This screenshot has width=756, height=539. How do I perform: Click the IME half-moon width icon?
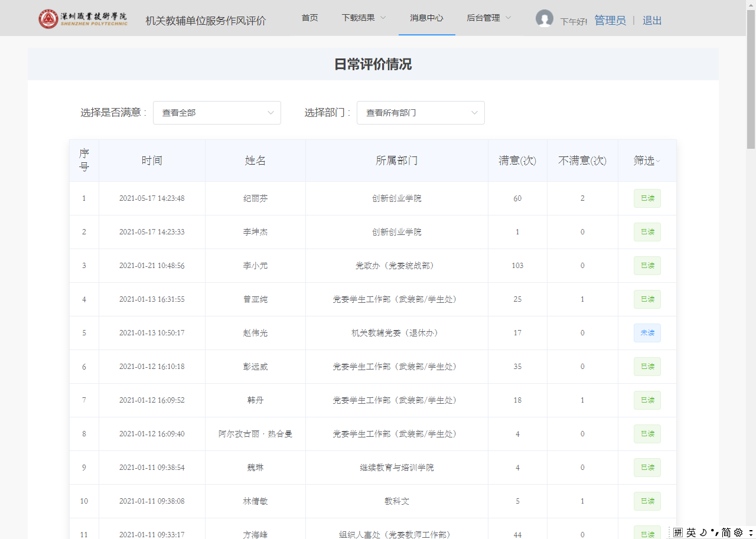tap(703, 533)
